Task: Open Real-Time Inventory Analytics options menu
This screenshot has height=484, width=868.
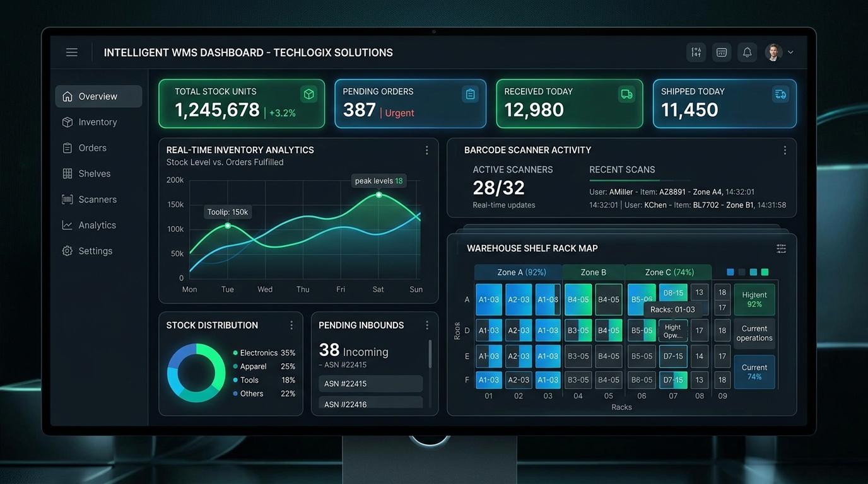Action: [426, 150]
